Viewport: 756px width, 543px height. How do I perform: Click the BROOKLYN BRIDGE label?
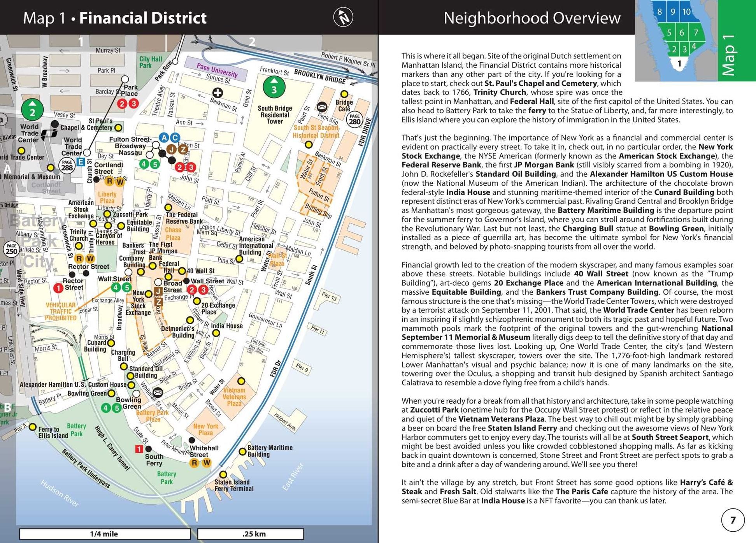[x=319, y=76]
